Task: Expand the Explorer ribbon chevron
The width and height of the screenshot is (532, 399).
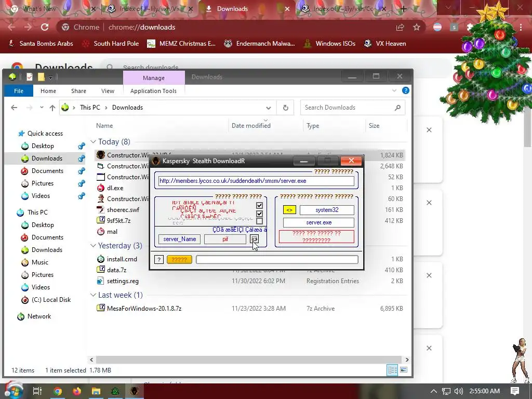Action: pyautogui.click(x=394, y=90)
